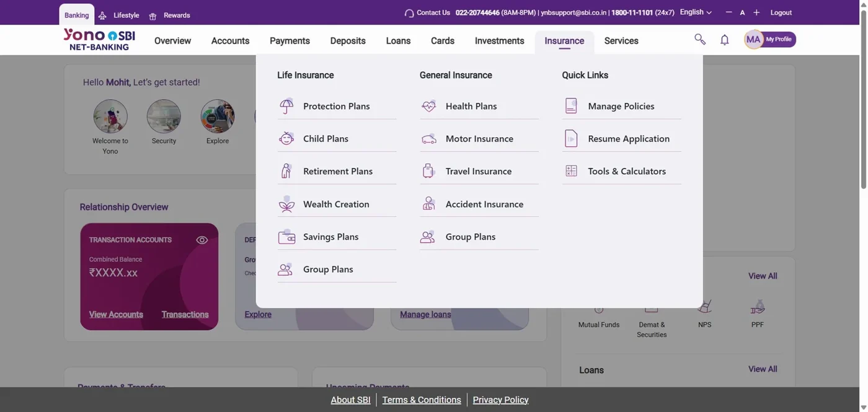Open Transactions link on accounts card

(x=185, y=314)
